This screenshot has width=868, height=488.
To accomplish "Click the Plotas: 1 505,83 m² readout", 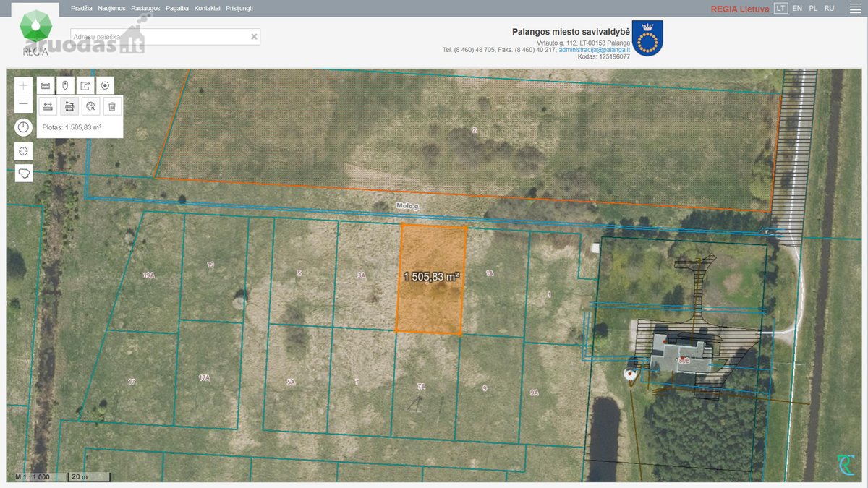I will point(72,127).
